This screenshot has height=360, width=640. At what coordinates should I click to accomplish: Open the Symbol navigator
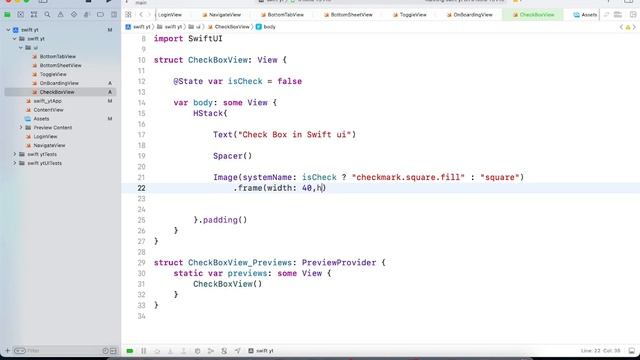coord(34,15)
